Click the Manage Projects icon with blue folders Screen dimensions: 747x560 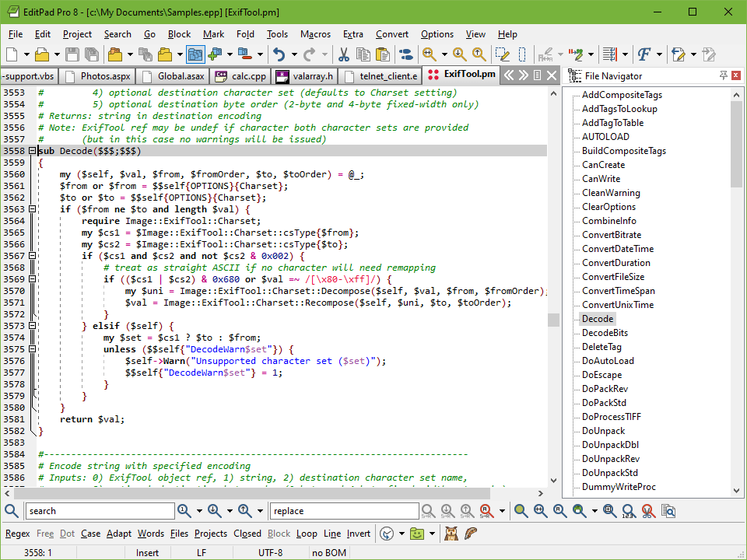click(195, 54)
